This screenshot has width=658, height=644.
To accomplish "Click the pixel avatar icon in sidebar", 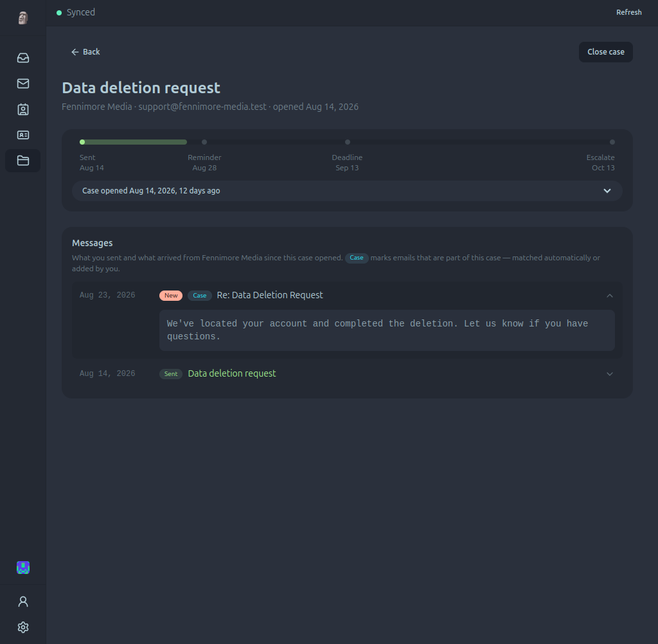I will tap(23, 568).
